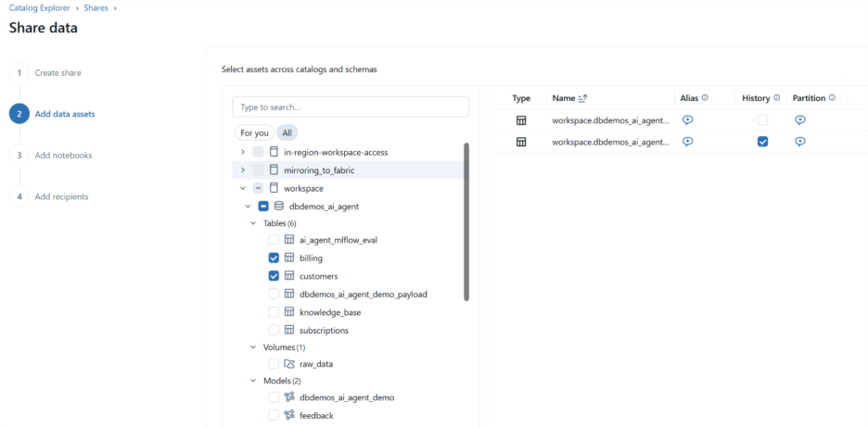Collapse the dbdemos_ai_agent schema node

click(x=248, y=207)
